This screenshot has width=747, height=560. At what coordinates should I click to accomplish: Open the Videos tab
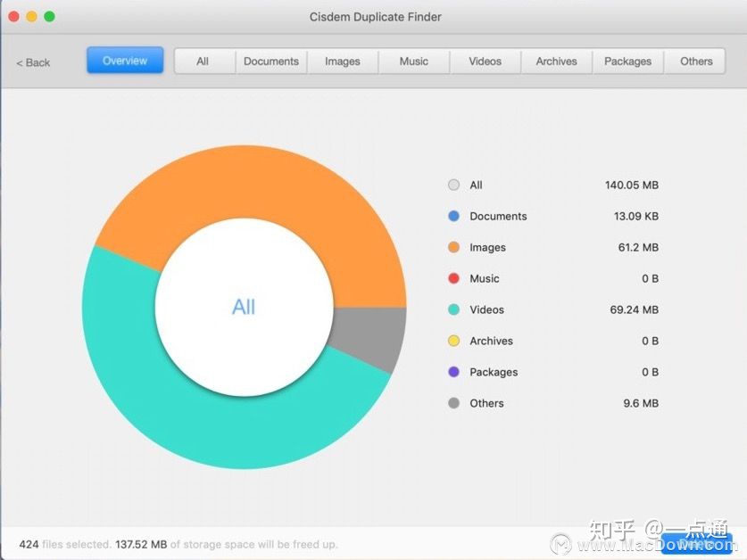point(485,61)
